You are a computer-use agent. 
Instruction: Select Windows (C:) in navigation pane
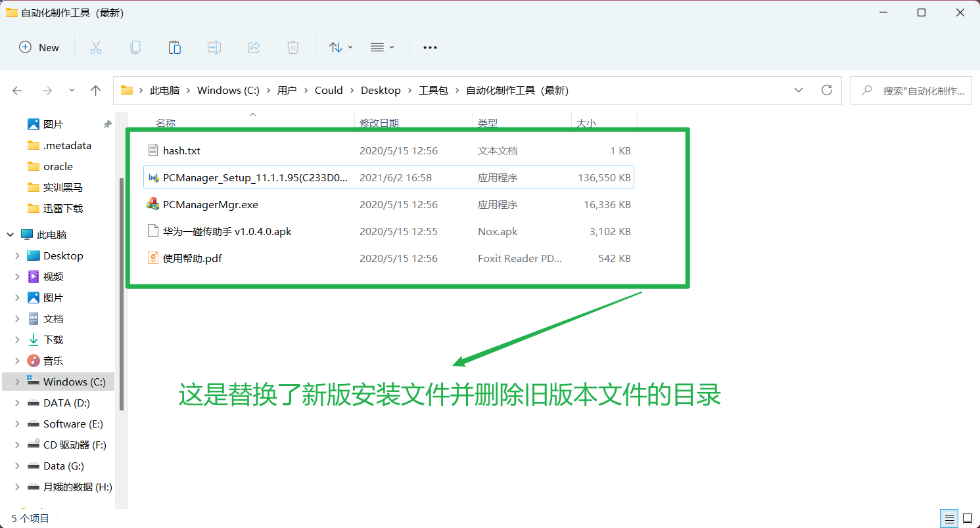tap(58, 382)
